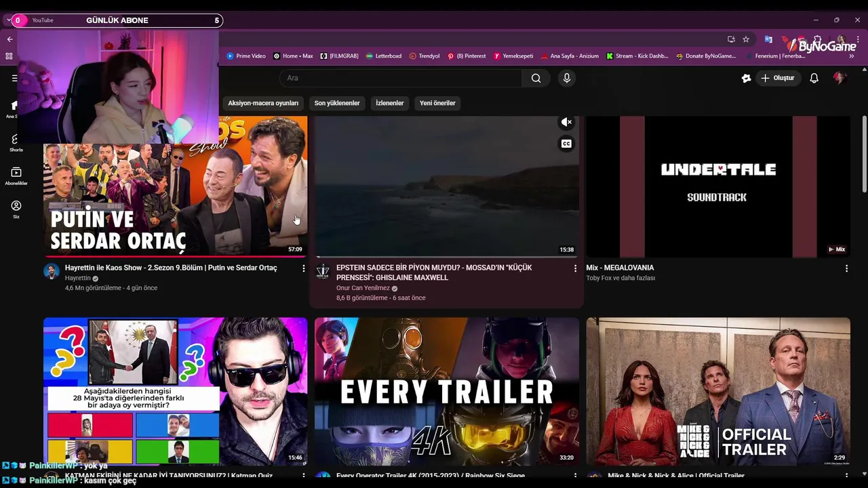Play the Epstein video preview
This screenshot has height=488, width=868.
coord(447,186)
